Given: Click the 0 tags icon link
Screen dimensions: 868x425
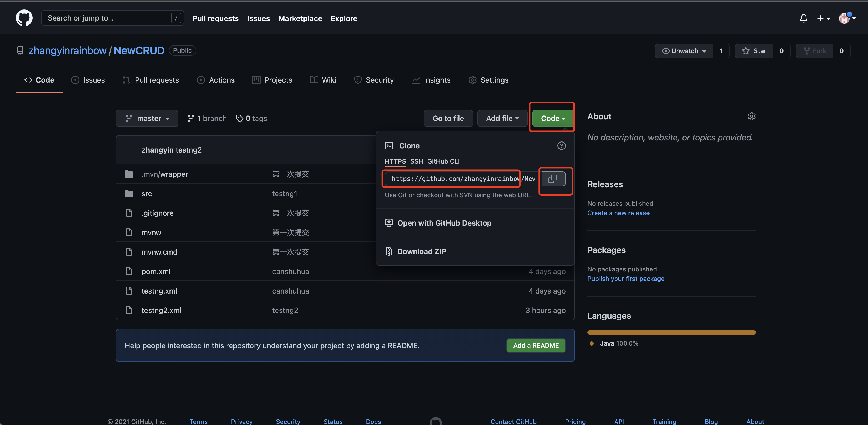Looking at the screenshot, I should (x=251, y=119).
